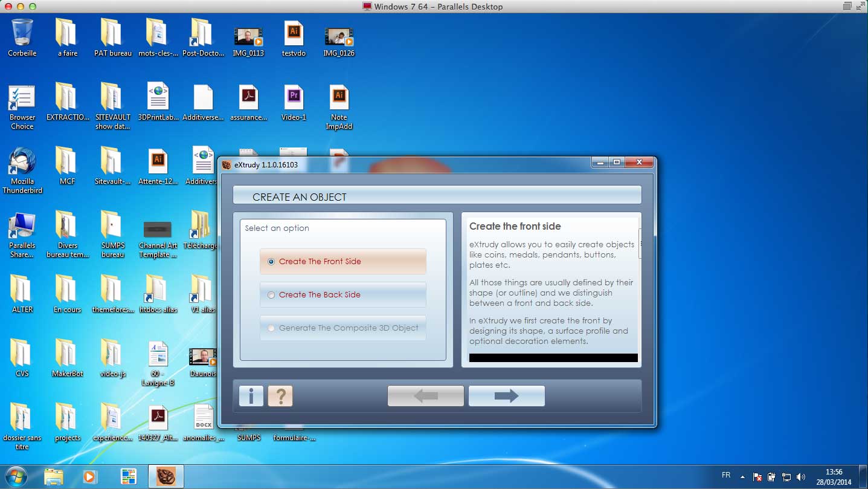Click the FR language indicator
This screenshot has width=868, height=489.
coord(726,475)
